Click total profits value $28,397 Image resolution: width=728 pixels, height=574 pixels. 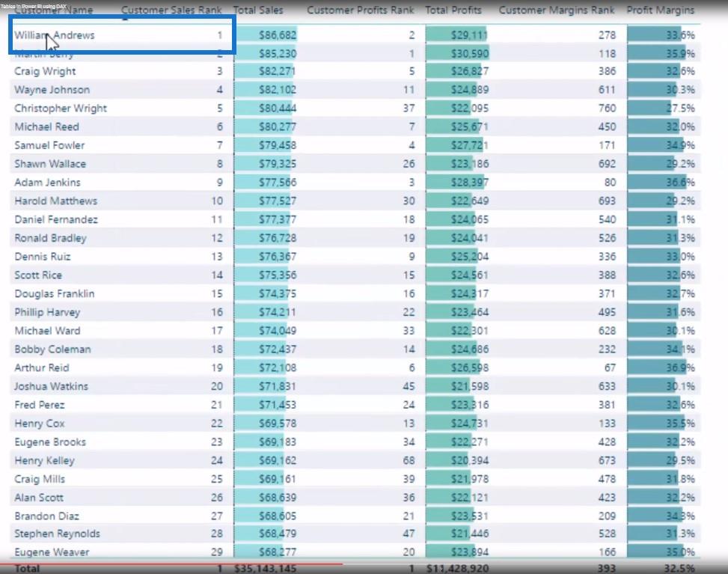470,183
